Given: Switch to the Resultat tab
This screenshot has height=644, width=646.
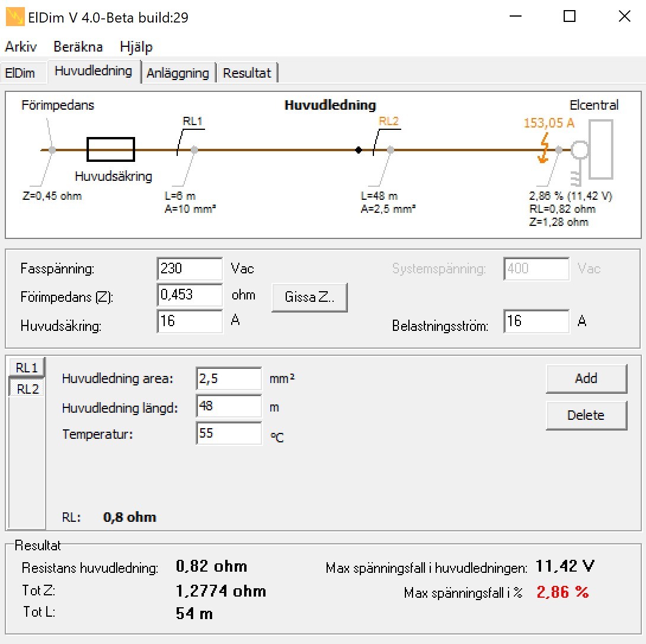Looking at the screenshot, I should [247, 74].
